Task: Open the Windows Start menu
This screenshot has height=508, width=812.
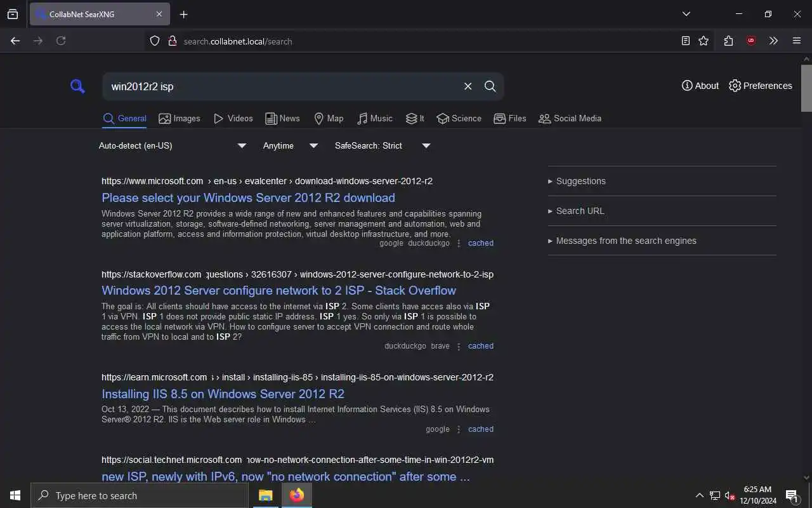Action: click(x=15, y=495)
